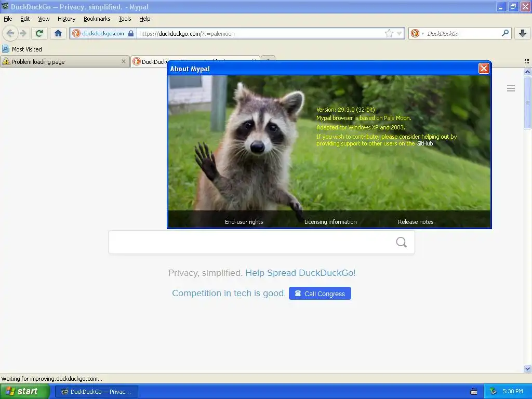This screenshot has height=399, width=532.
Task: Open the Downloads arrow button
Action: click(523, 33)
